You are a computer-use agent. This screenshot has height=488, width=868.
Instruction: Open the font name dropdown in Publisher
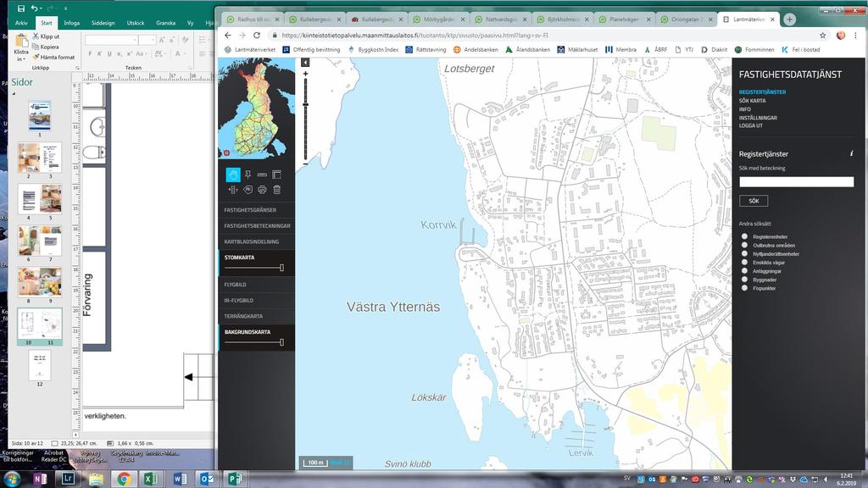135,40
